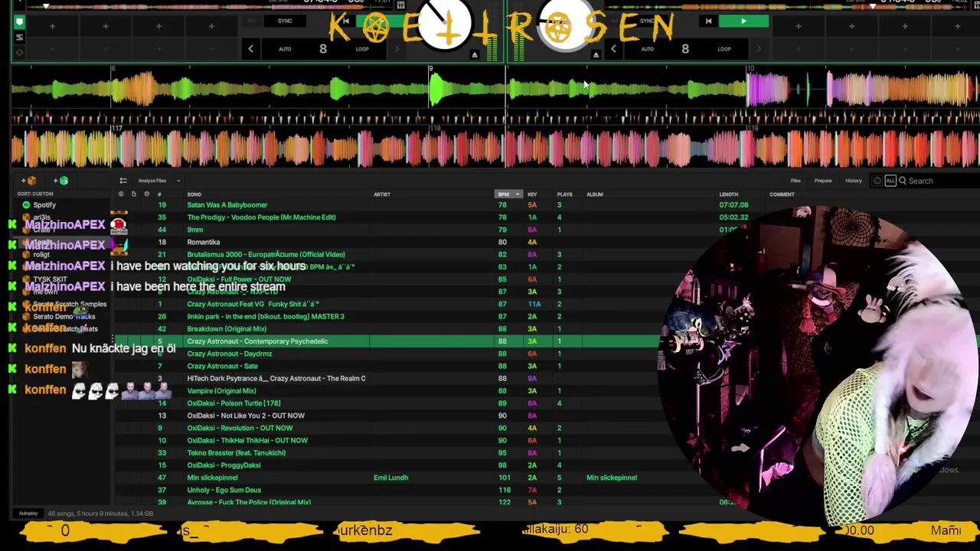Open the History panel tab

[x=854, y=181]
